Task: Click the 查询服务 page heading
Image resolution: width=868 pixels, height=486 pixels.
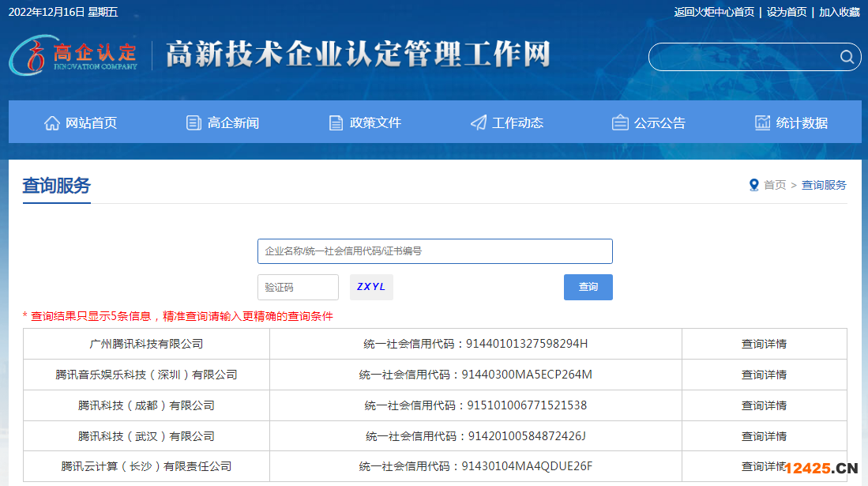Action: click(x=56, y=186)
